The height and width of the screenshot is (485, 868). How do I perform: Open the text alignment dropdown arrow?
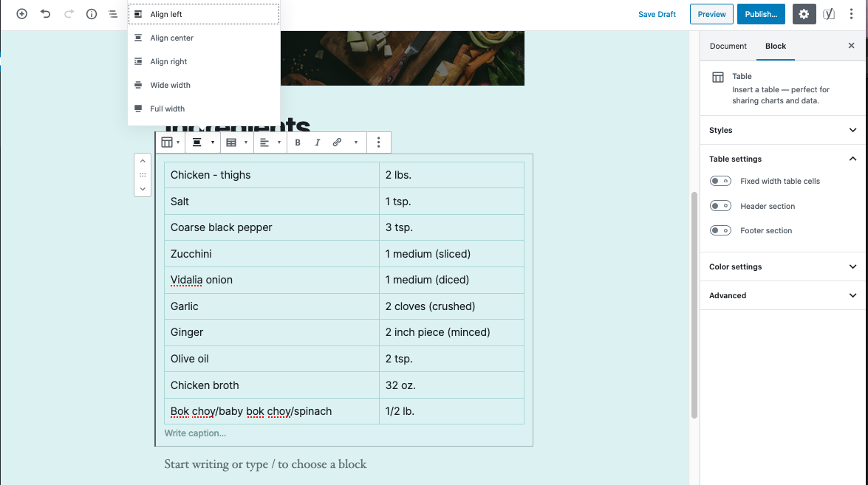pyautogui.click(x=279, y=142)
